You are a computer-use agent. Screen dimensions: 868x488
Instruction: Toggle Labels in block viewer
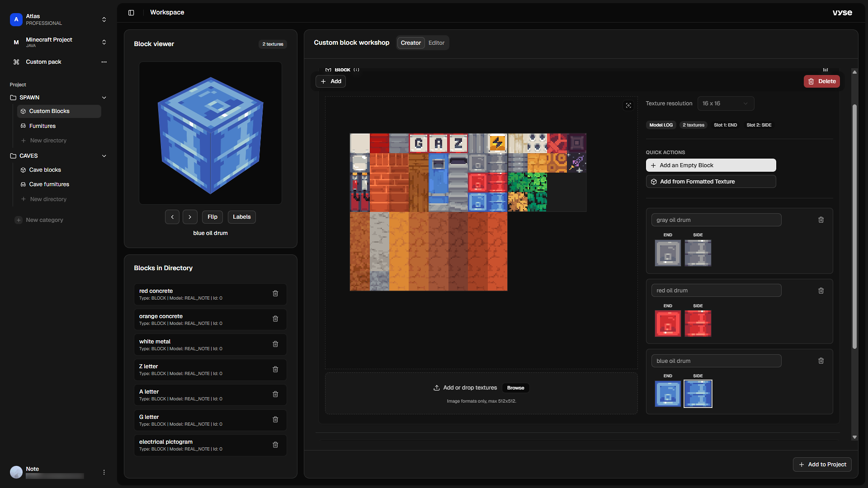[x=241, y=217]
